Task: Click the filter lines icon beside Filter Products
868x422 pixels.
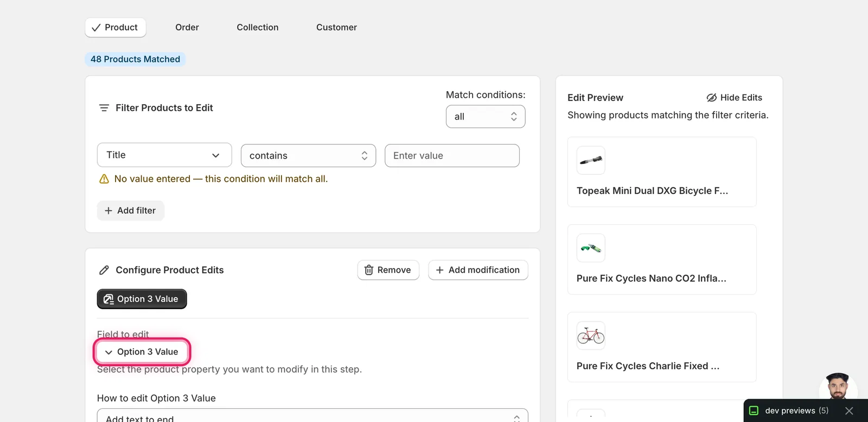Action: click(x=104, y=108)
